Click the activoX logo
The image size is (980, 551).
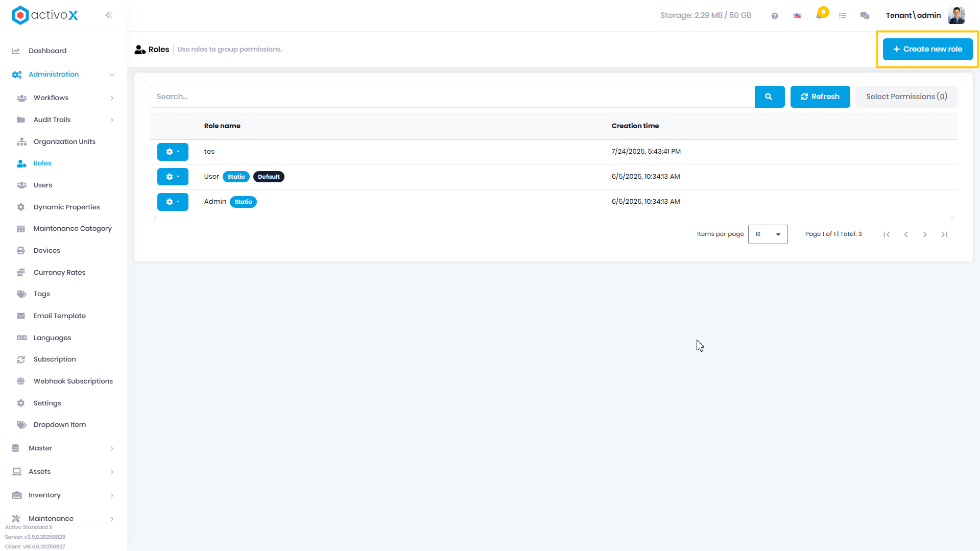click(x=45, y=15)
